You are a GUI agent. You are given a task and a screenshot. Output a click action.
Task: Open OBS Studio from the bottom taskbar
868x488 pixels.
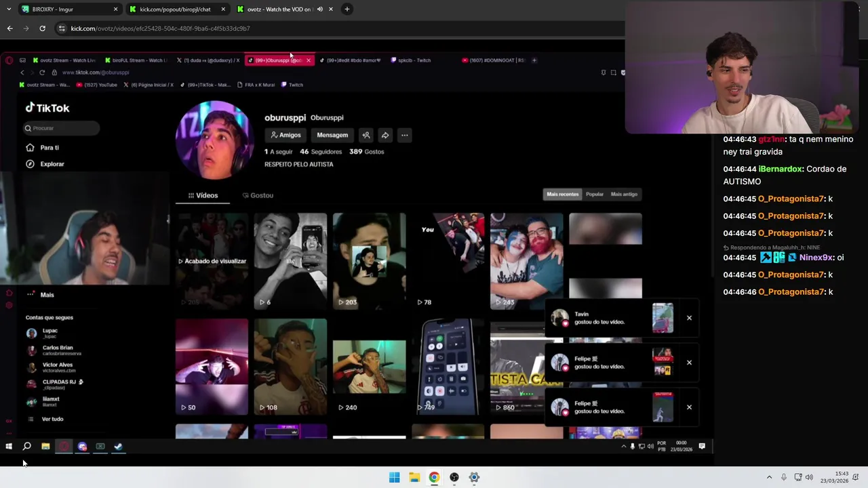point(454,477)
